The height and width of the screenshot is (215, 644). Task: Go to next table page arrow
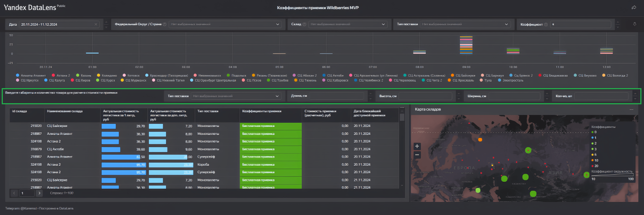[x=39, y=193]
